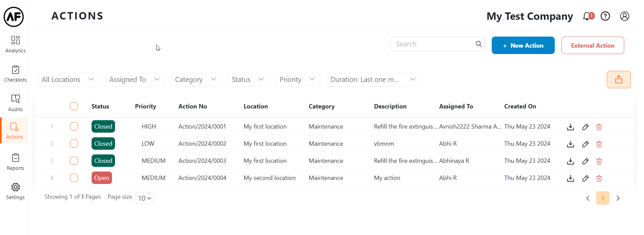Click the search magnifier icon
The height and width of the screenshot is (235, 644).
point(479,44)
